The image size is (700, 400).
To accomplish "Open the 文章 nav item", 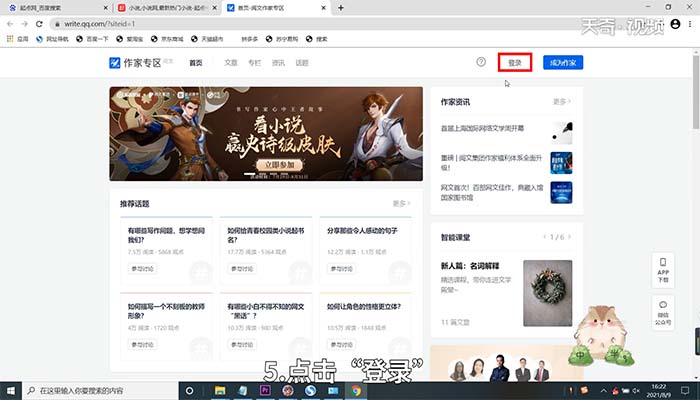I will coord(231,63).
